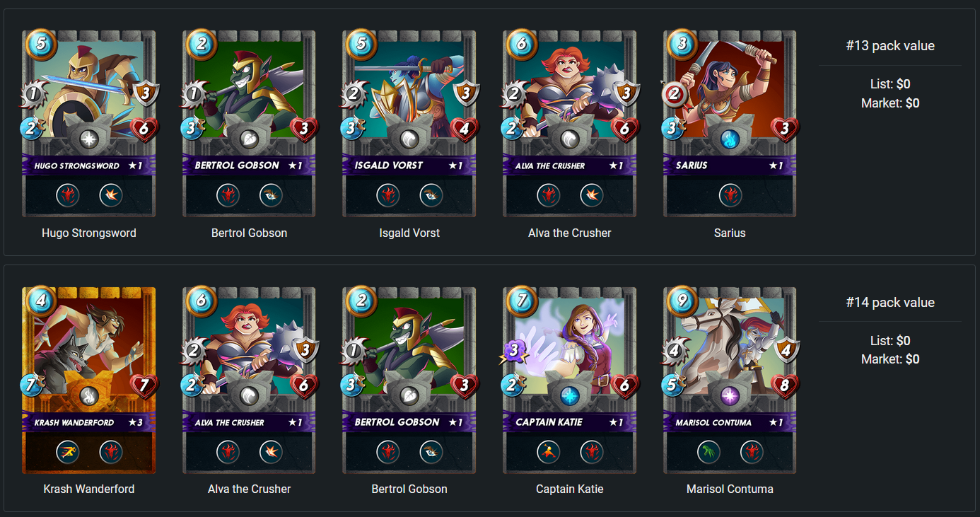Click the red demon ability icon on Hugo Strongsword
This screenshot has height=517, width=980.
tap(67, 195)
